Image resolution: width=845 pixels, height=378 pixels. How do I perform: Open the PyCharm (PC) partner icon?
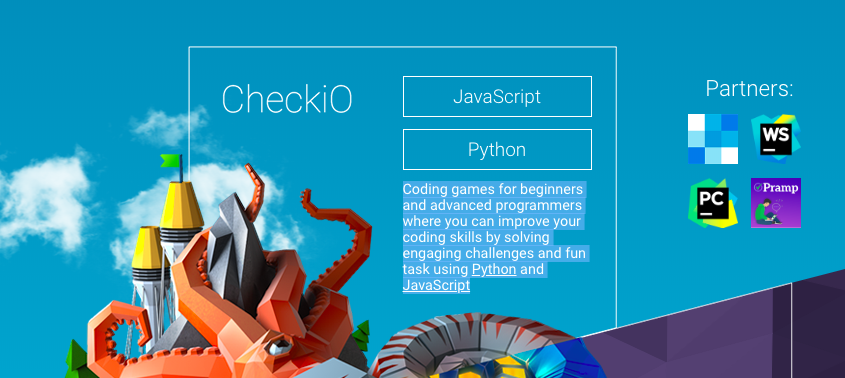click(x=712, y=203)
